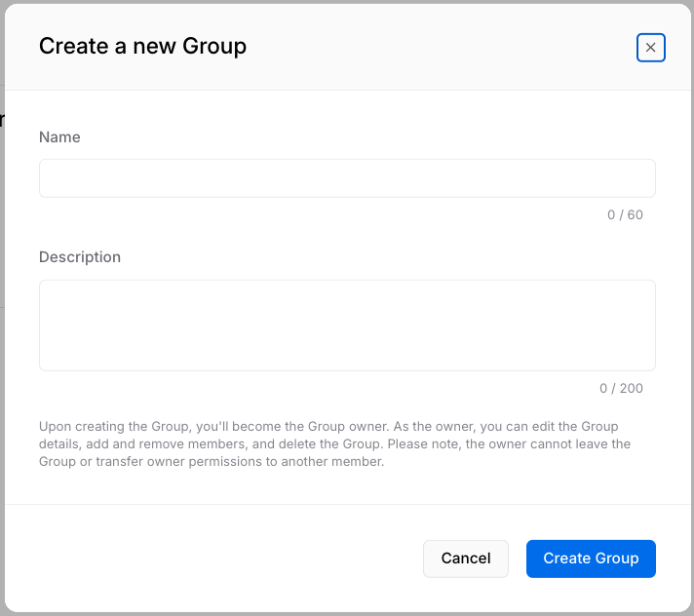The height and width of the screenshot is (616, 694).
Task: Focus the Description text area
Action: point(347,326)
